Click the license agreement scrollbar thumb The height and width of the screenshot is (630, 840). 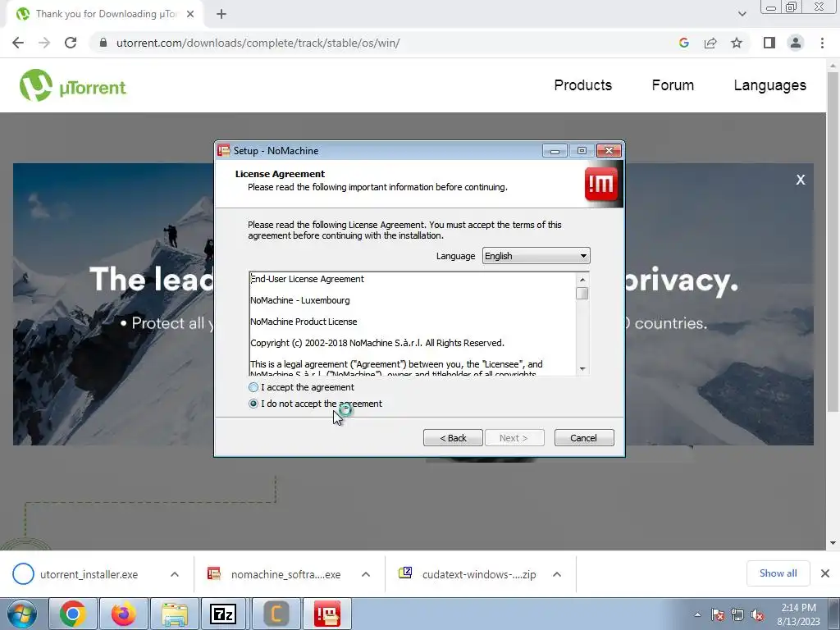[x=582, y=294]
